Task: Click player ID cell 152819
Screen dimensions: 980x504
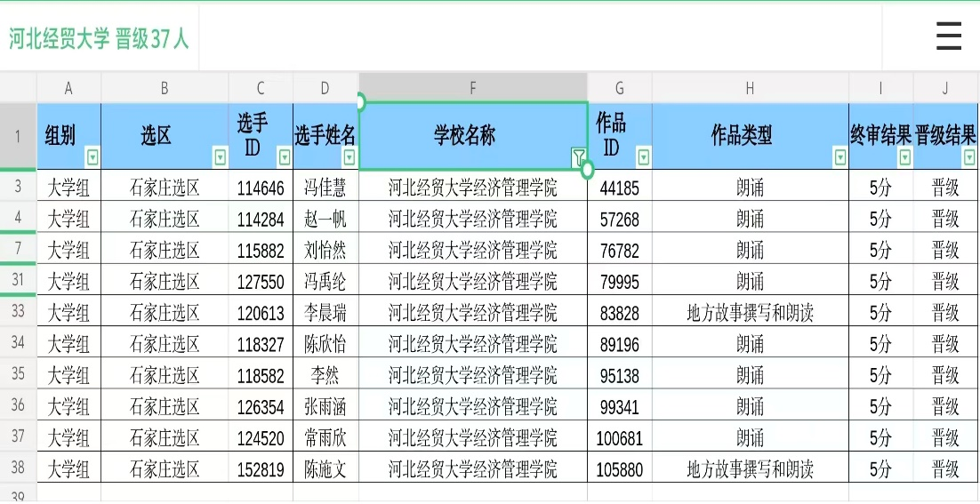Action: point(261,468)
